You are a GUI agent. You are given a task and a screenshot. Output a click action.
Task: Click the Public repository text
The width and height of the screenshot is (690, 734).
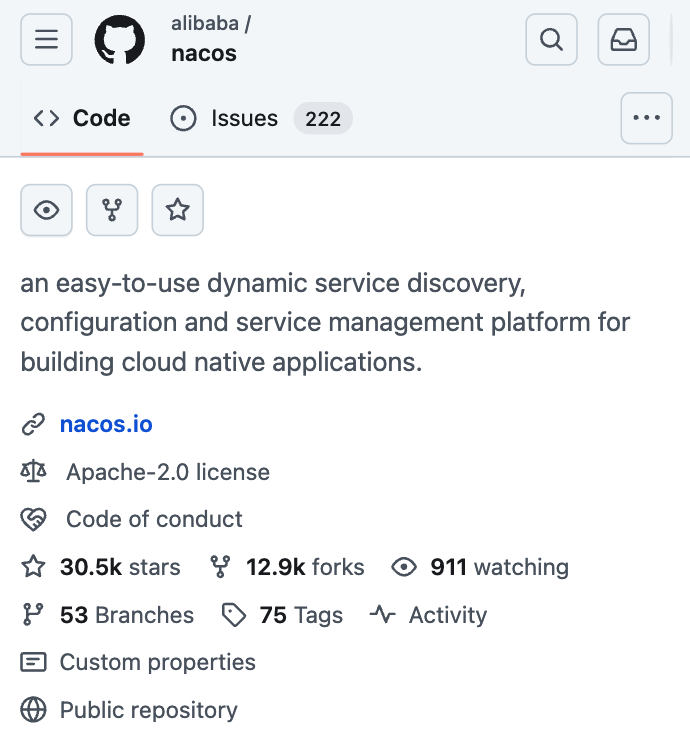(149, 710)
